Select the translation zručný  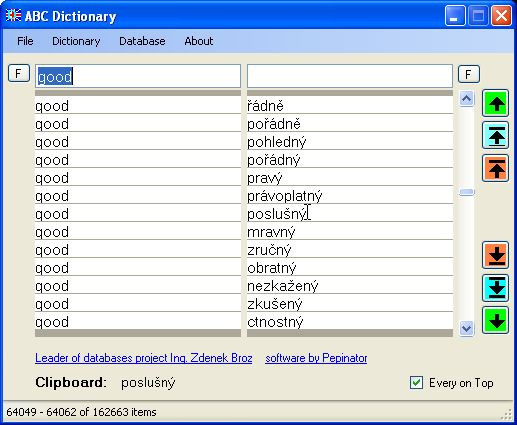coord(350,250)
